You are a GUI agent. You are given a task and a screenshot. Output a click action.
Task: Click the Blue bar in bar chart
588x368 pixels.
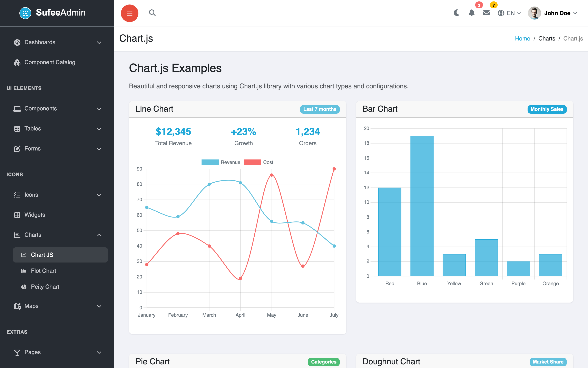422,206
